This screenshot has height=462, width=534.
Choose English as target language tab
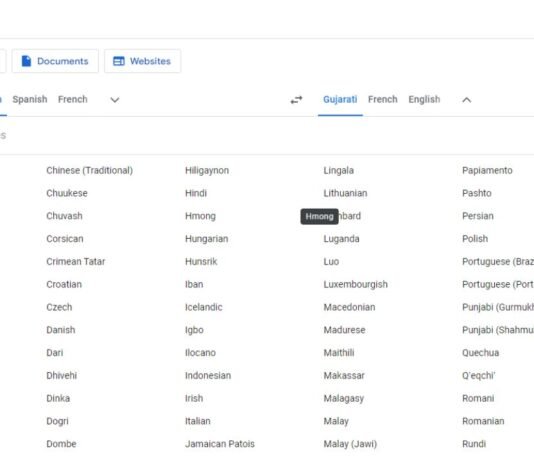tap(424, 99)
